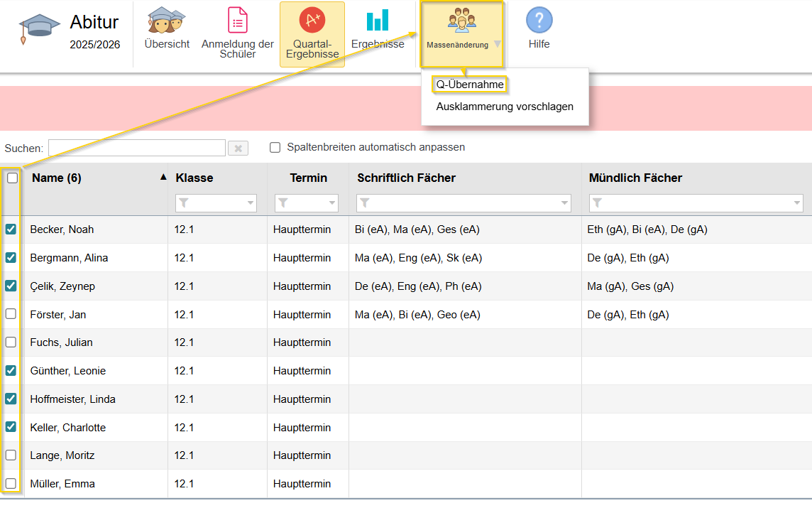This screenshot has width=812, height=508.
Task: Toggle the select-all checkbox in header
Action: click(12, 178)
